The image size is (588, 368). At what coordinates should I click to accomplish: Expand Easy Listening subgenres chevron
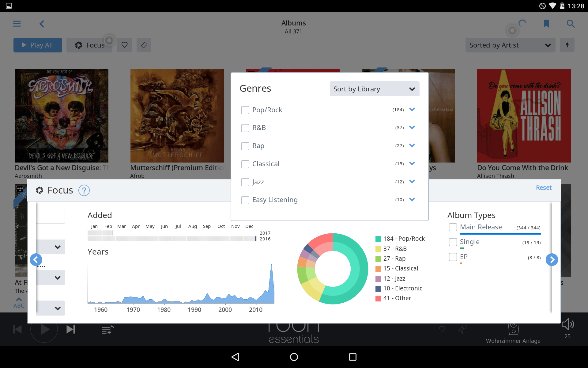(x=412, y=199)
